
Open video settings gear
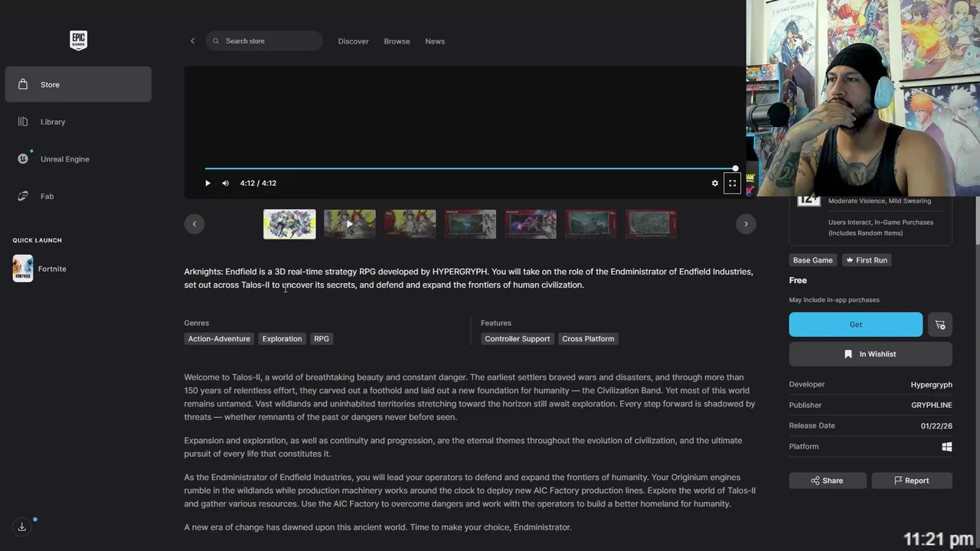point(715,183)
